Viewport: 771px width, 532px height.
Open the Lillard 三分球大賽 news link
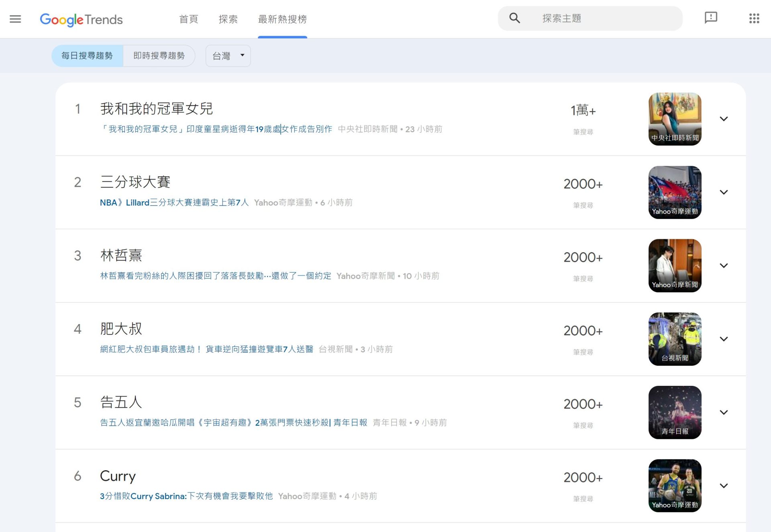174,203
